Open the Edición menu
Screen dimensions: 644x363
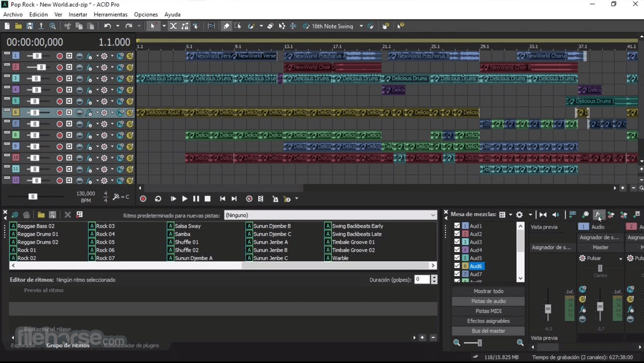click(38, 15)
